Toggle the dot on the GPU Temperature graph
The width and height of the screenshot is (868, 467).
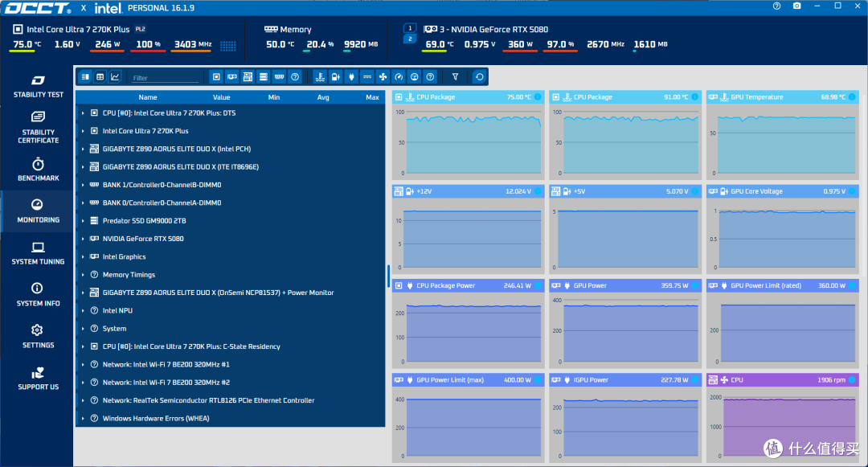(852, 96)
